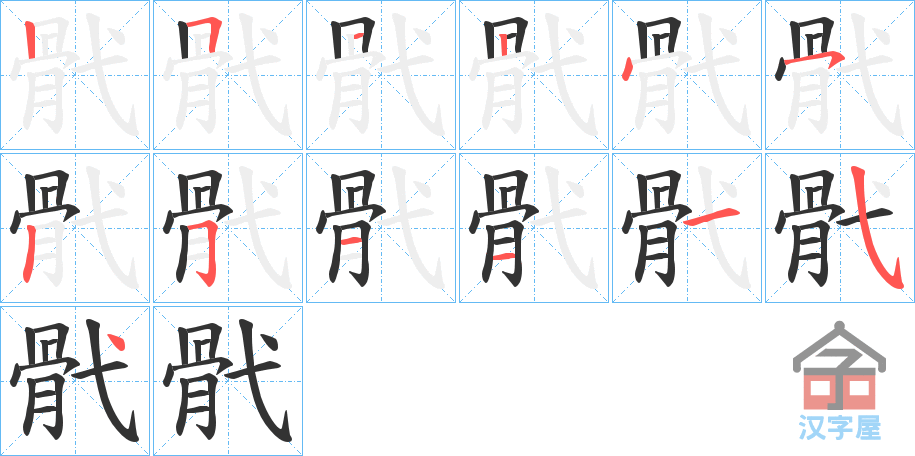Select the thirteenth stroke step panel
The image size is (915, 456).
click(75, 381)
